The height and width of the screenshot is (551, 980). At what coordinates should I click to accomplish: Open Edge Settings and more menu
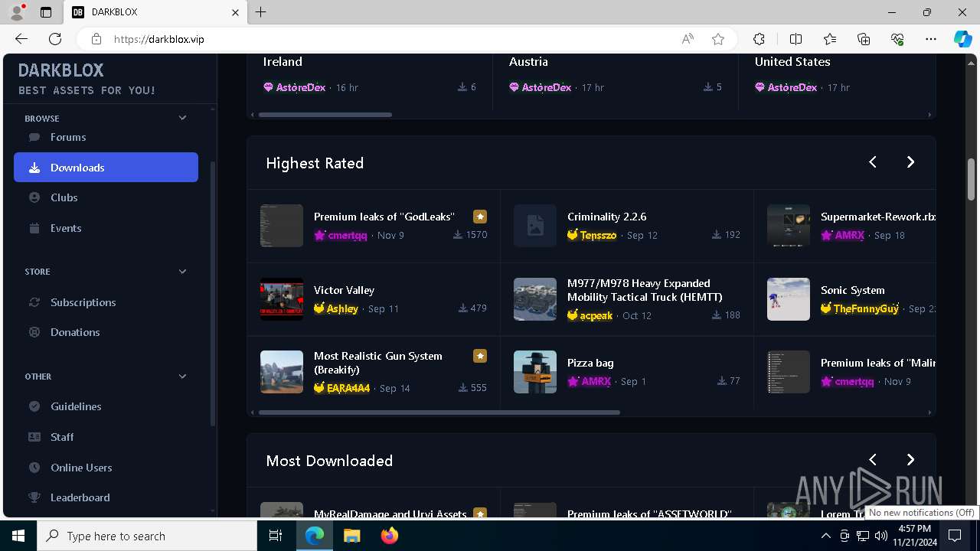click(931, 39)
